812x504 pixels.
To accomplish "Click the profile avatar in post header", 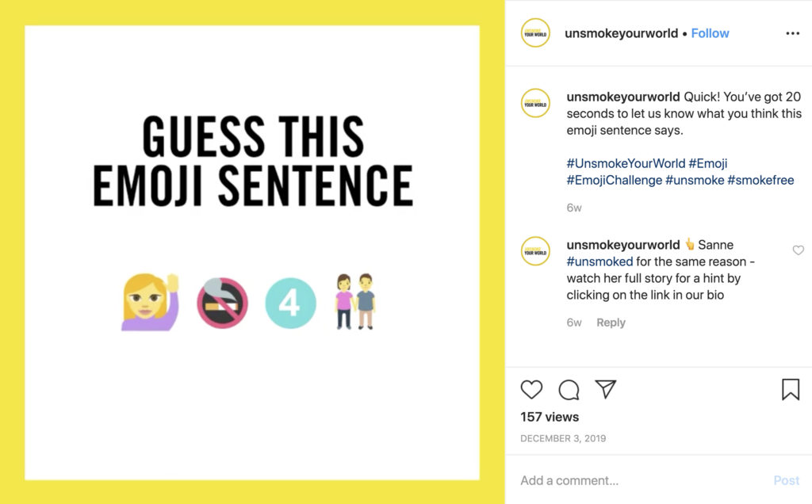I will click(535, 33).
